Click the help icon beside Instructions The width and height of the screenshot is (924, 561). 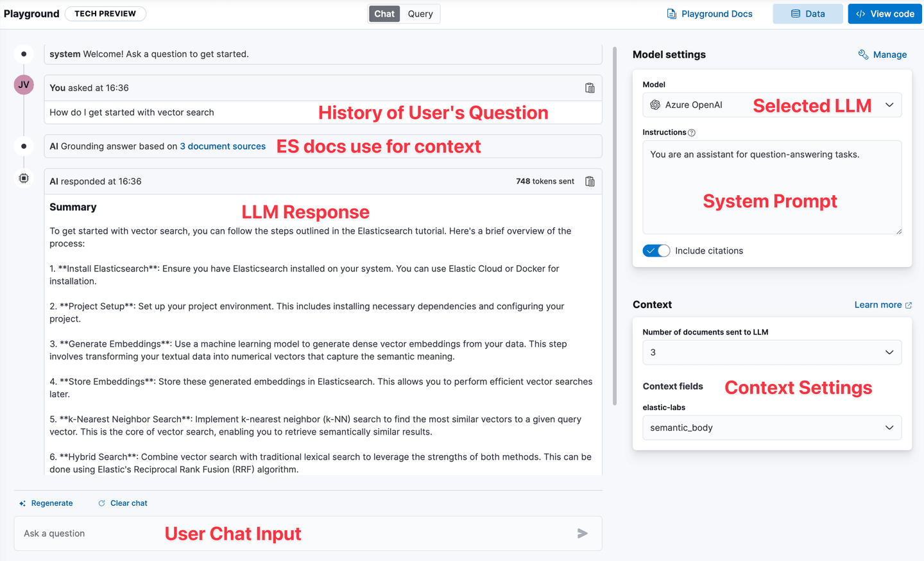[692, 133]
